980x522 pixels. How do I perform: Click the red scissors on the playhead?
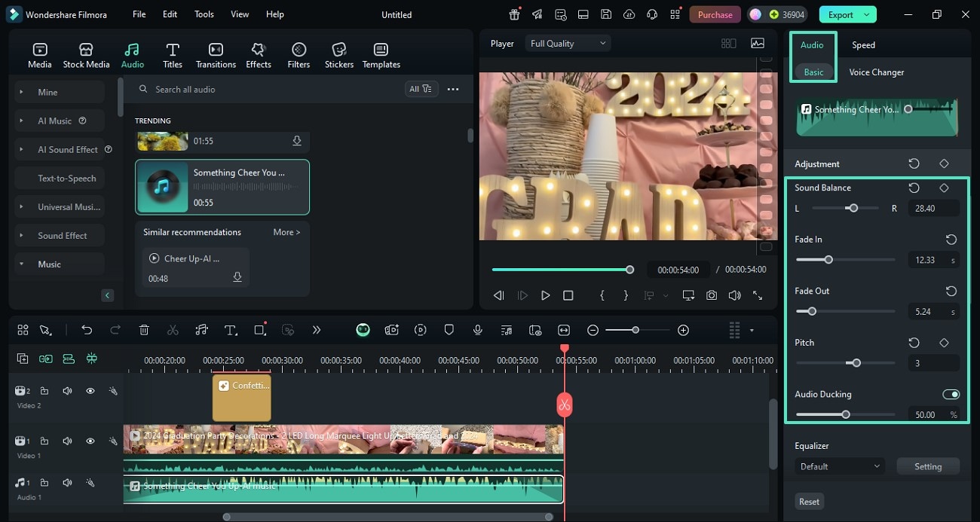565,404
